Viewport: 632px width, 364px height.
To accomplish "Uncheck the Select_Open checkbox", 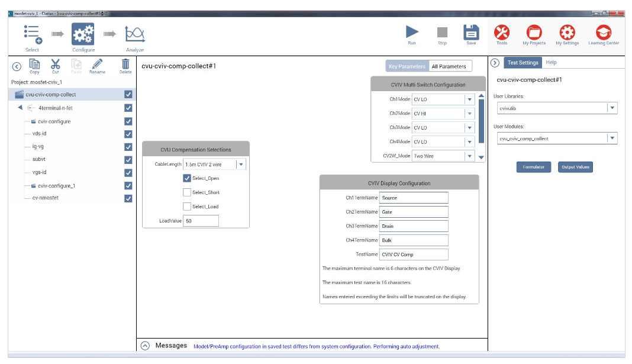I will coord(187,178).
